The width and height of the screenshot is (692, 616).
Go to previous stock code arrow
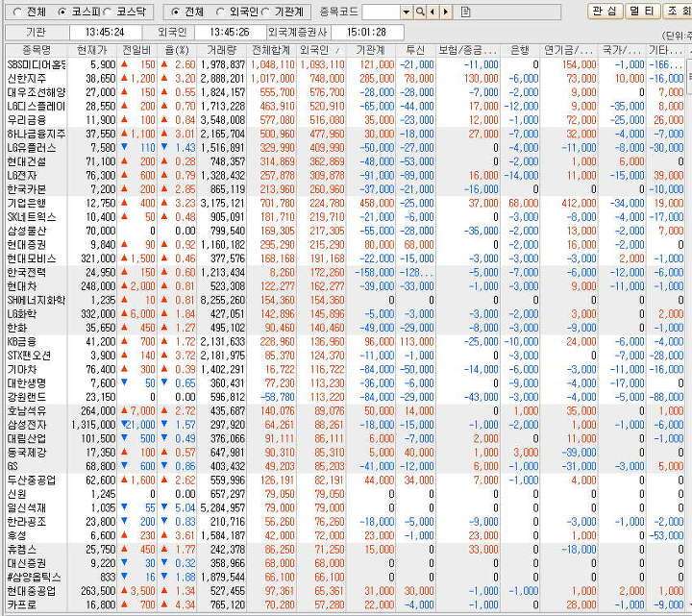432,12
